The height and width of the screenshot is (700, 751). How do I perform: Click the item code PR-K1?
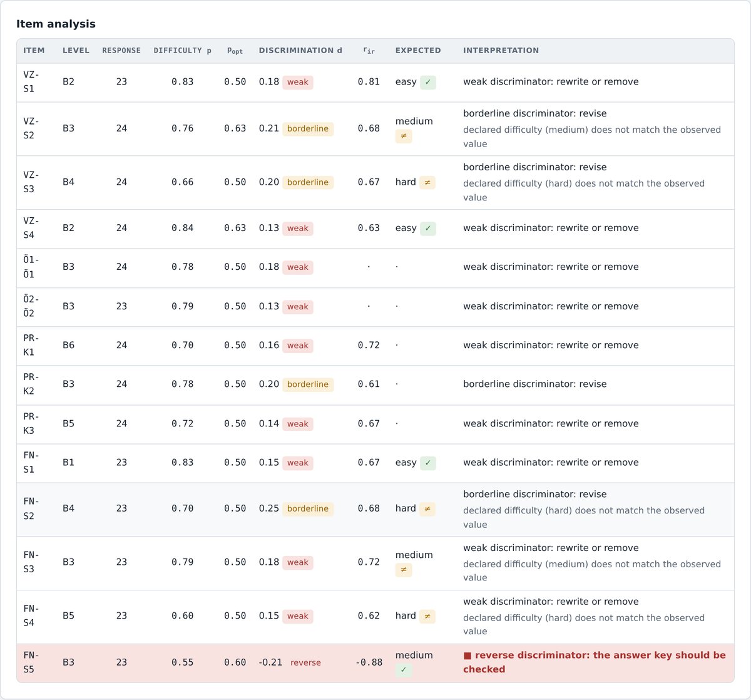point(31,345)
